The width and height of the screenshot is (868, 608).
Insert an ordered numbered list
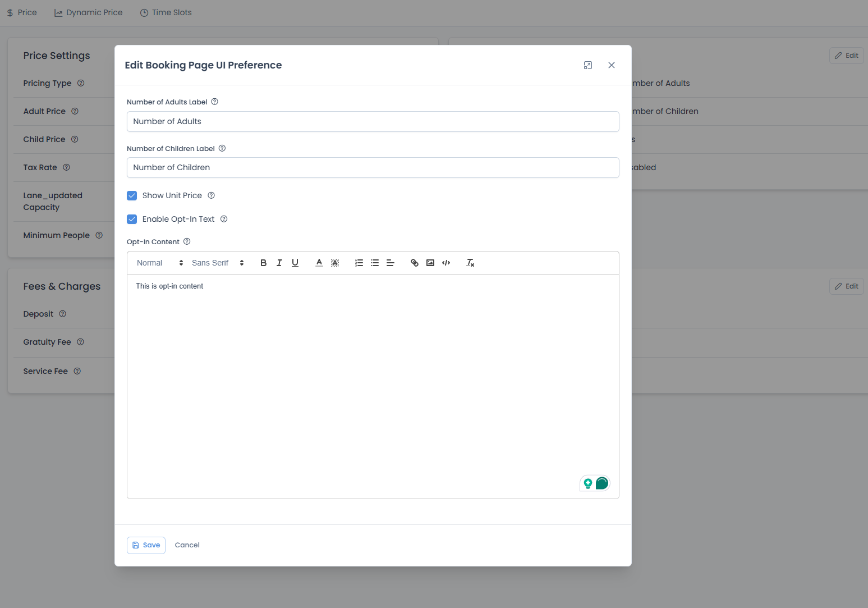click(359, 263)
